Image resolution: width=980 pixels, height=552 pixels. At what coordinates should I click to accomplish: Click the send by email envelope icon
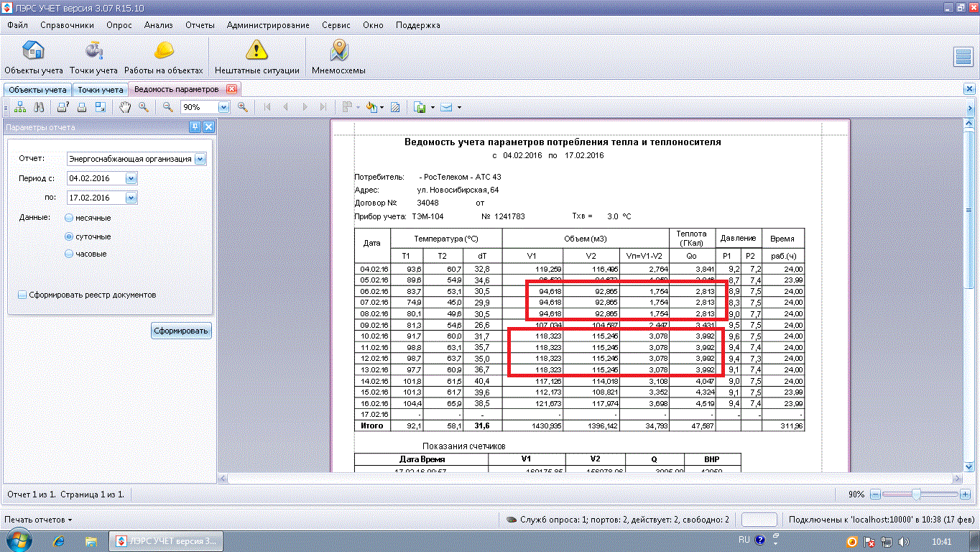[446, 107]
